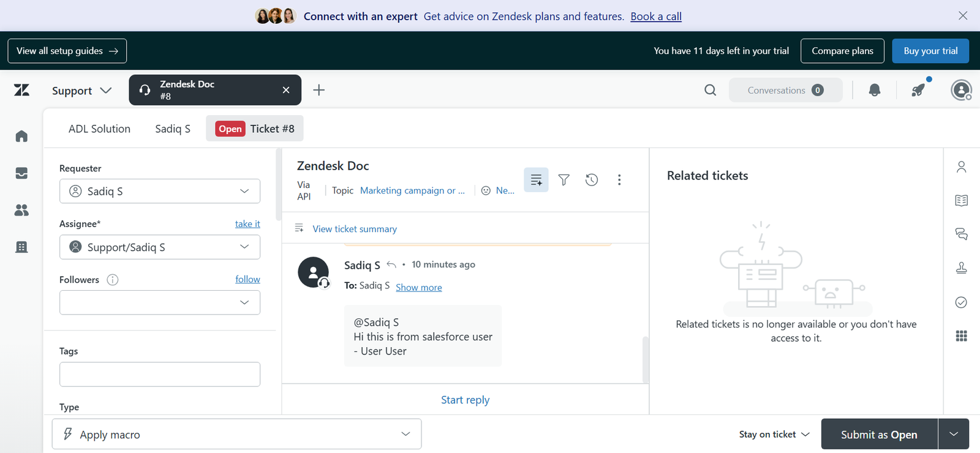The height and width of the screenshot is (453, 980).
Task: Open Views inbox icon in sidebar
Action: [x=21, y=173]
